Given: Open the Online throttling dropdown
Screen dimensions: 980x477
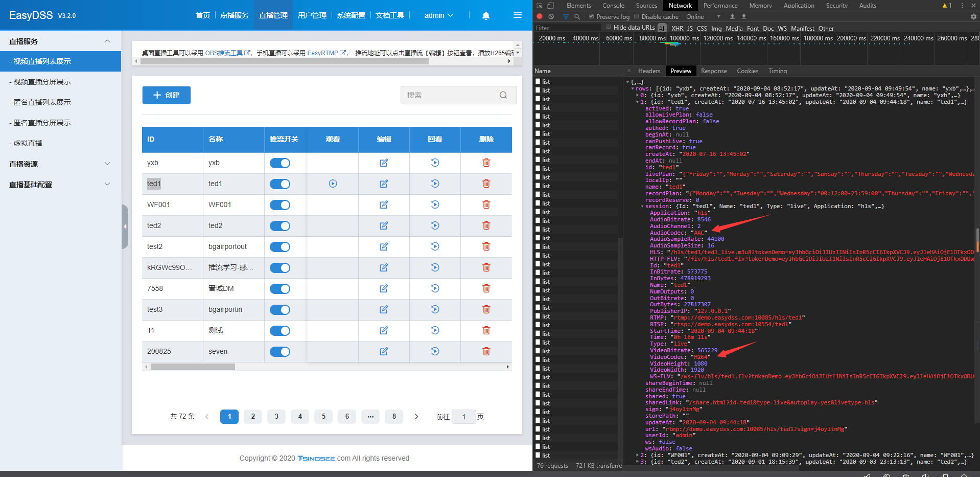Looking at the screenshot, I should pyautogui.click(x=703, y=16).
